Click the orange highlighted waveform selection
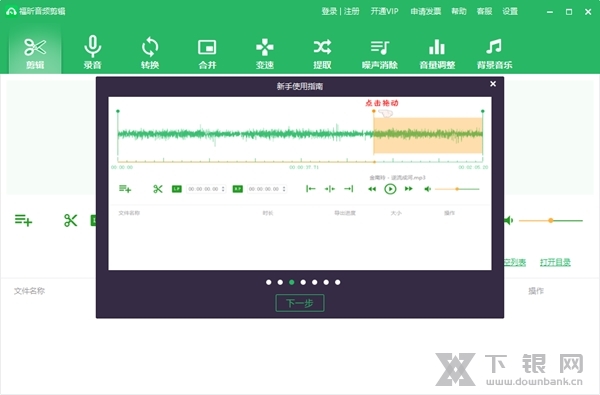This screenshot has height=395, width=600. [x=428, y=135]
